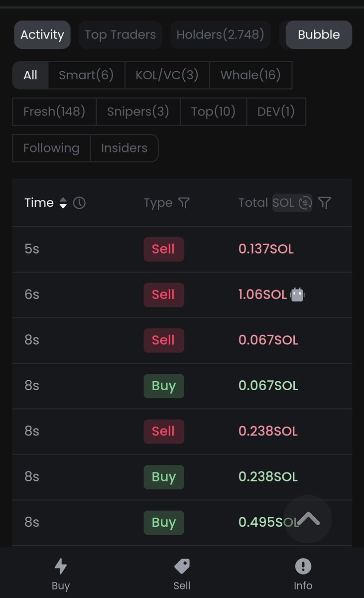
Task: Select the Smart(6) filter
Action: 86,75
